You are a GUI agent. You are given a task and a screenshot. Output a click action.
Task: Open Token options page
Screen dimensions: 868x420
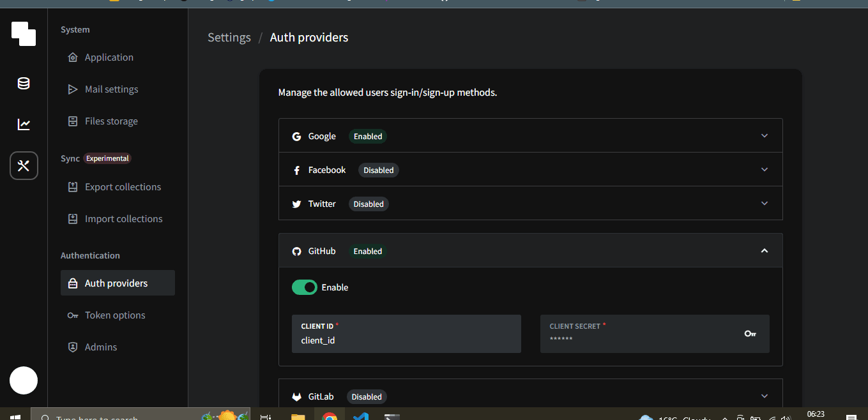coord(118,315)
